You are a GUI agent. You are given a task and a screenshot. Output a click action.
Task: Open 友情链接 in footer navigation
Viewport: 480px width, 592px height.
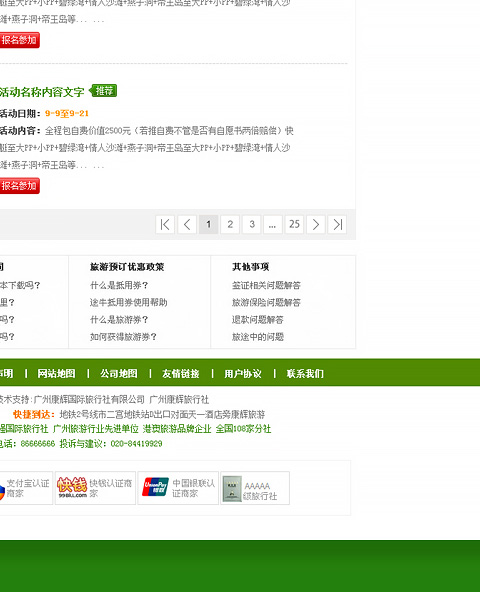(x=181, y=373)
